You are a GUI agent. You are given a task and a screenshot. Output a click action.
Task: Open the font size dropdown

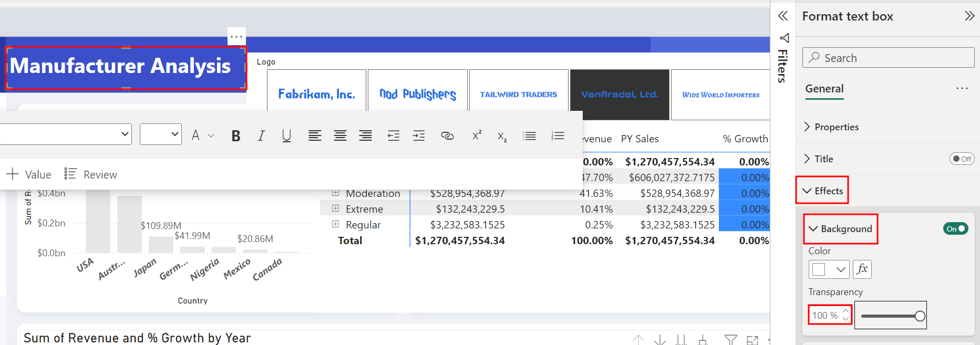click(161, 134)
